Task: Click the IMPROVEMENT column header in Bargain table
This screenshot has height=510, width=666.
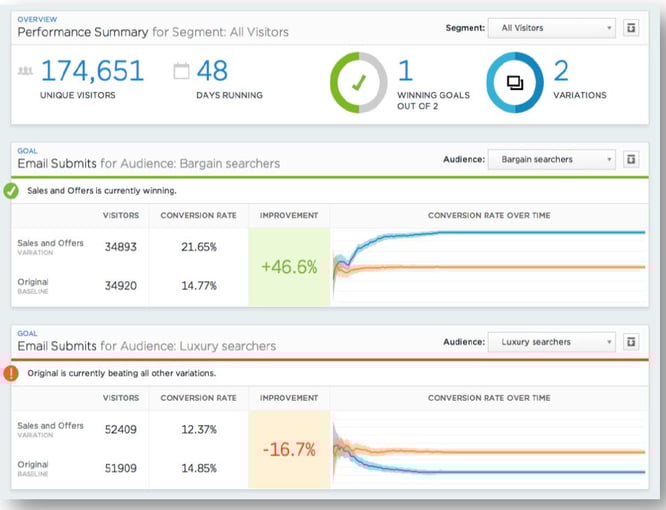Action: (x=289, y=216)
